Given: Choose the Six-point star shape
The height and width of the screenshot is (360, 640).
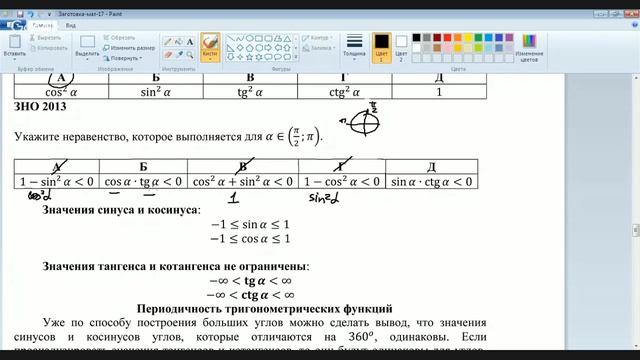Looking at the screenshot, I should click(x=258, y=57).
